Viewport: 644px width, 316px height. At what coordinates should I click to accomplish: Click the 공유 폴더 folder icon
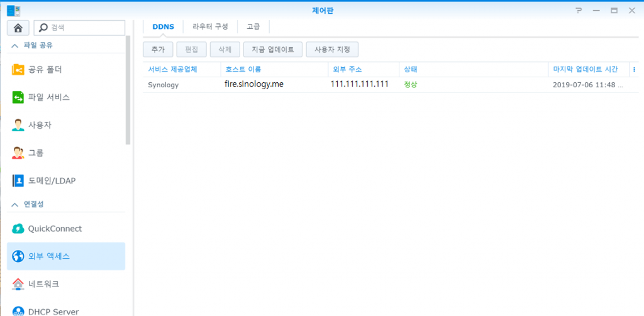pyautogui.click(x=18, y=70)
